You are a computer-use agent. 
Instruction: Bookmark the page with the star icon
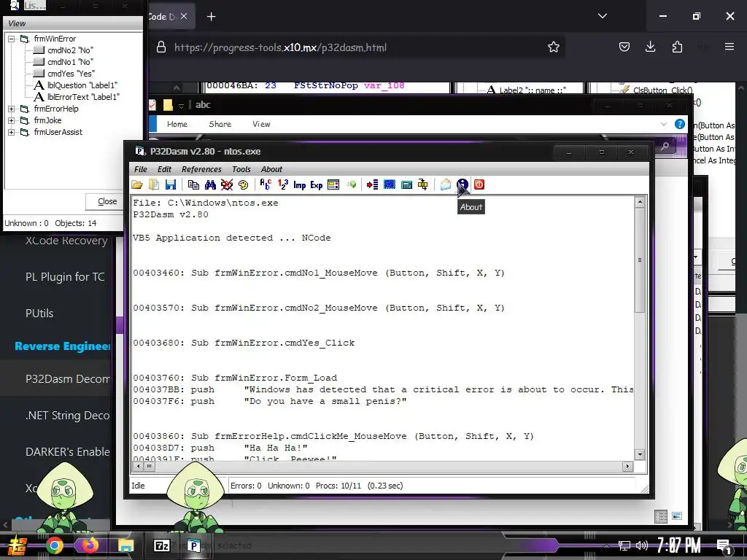(x=553, y=47)
